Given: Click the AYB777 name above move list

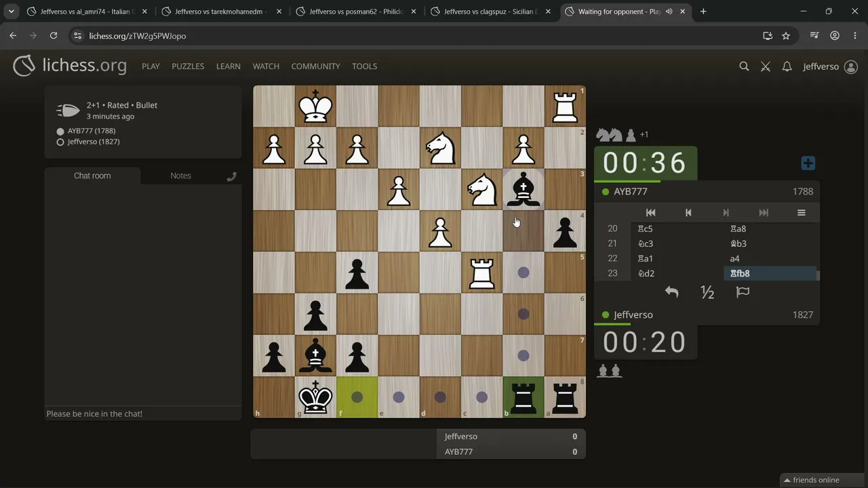Looking at the screenshot, I should (631, 192).
